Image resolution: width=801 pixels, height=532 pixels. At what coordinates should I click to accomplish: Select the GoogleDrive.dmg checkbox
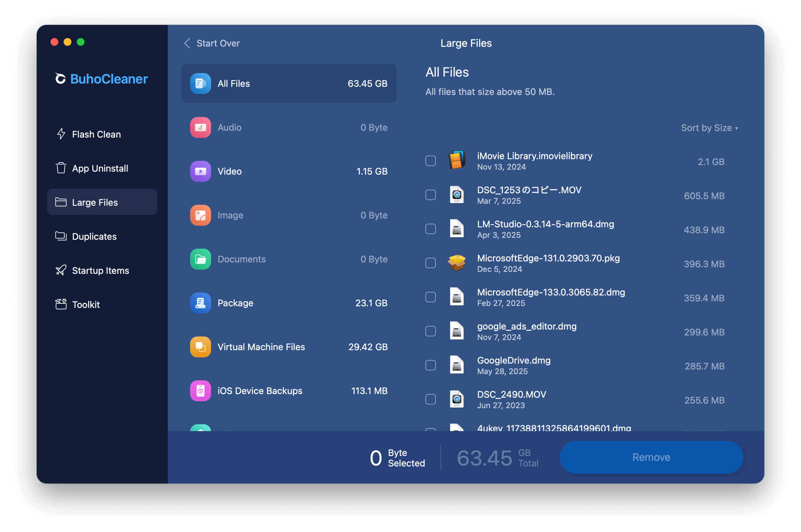(431, 365)
